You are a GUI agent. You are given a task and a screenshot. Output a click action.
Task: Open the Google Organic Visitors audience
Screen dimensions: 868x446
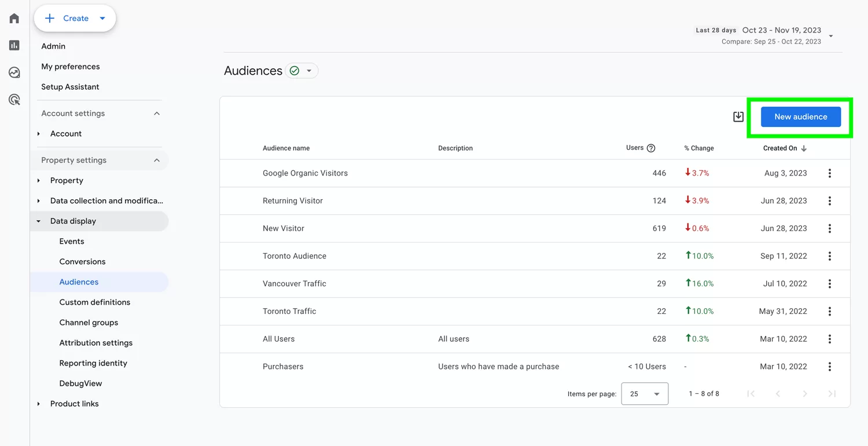tap(305, 173)
